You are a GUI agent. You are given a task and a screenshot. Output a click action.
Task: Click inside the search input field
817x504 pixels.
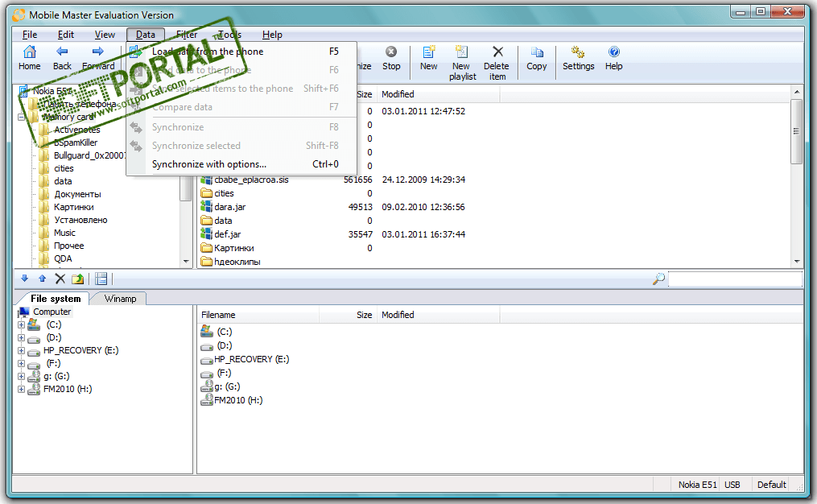(x=735, y=279)
